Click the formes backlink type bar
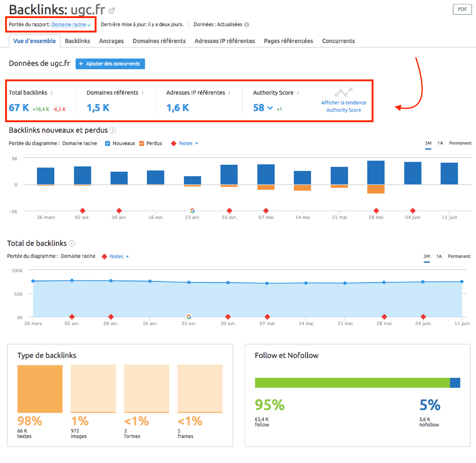 point(147,389)
